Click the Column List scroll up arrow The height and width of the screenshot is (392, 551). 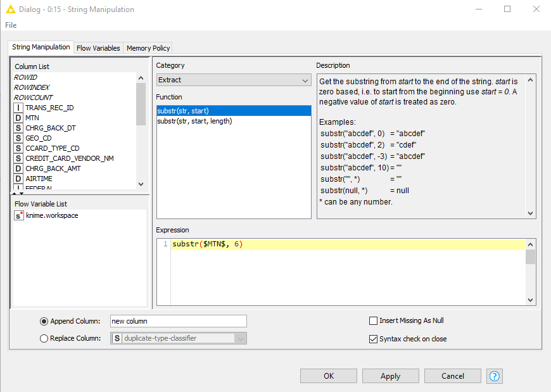point(141,78)
